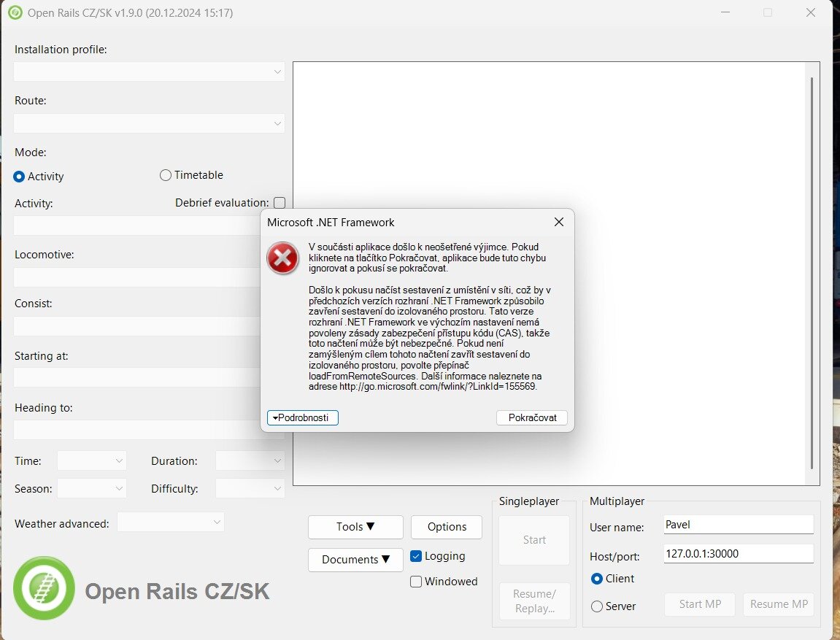Open the Documents menu button
Screen dimensions: 840x640
[x=355, y=560]
